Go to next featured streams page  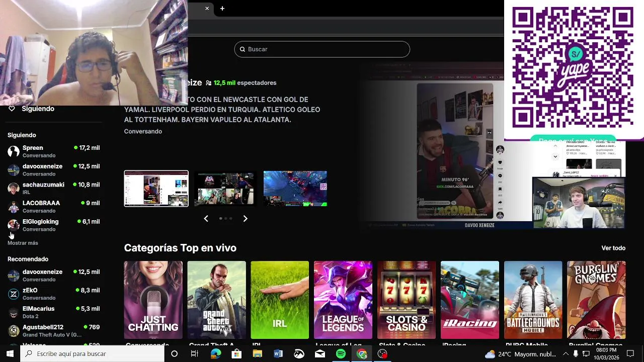tap(245, 218)
